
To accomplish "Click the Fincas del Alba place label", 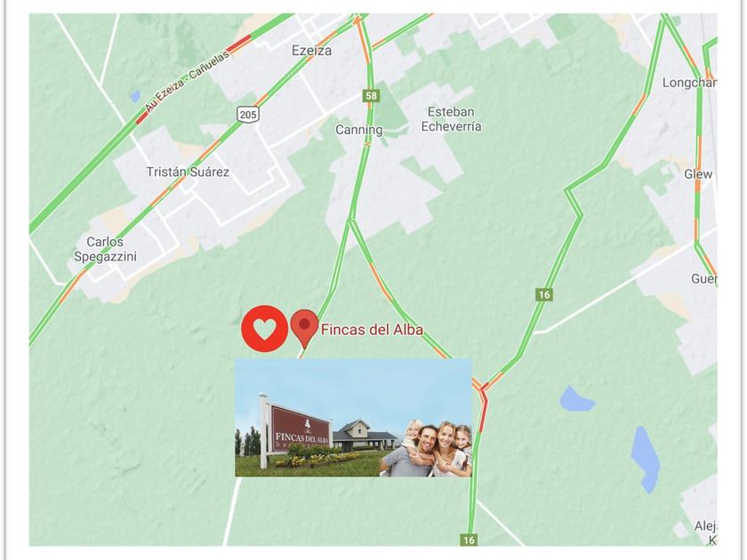I will 372,330.
